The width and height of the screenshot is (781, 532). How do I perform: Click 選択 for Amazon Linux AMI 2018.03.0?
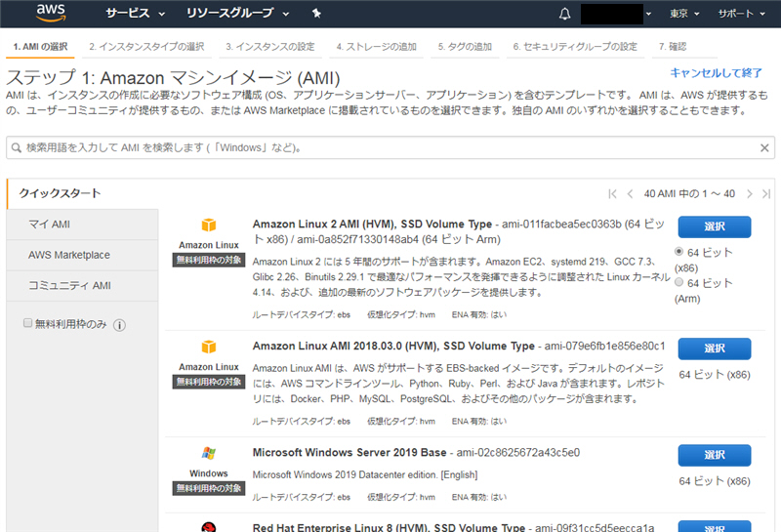pyautogui.click(x=715, y=348)
